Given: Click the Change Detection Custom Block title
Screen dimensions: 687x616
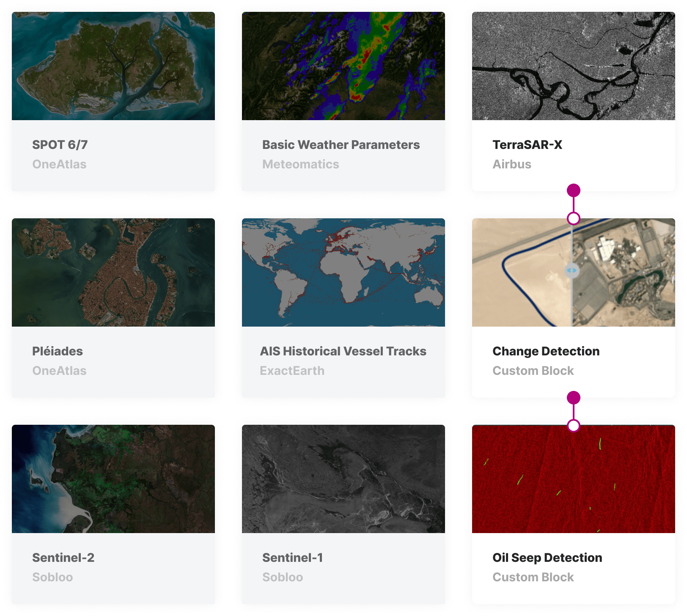Looking at the screenshot, I should pos(546,351).
